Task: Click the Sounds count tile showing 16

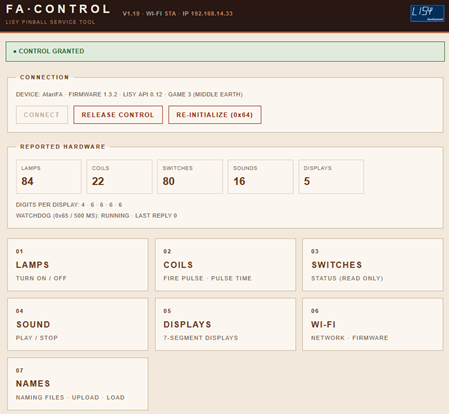Action: 260,176
